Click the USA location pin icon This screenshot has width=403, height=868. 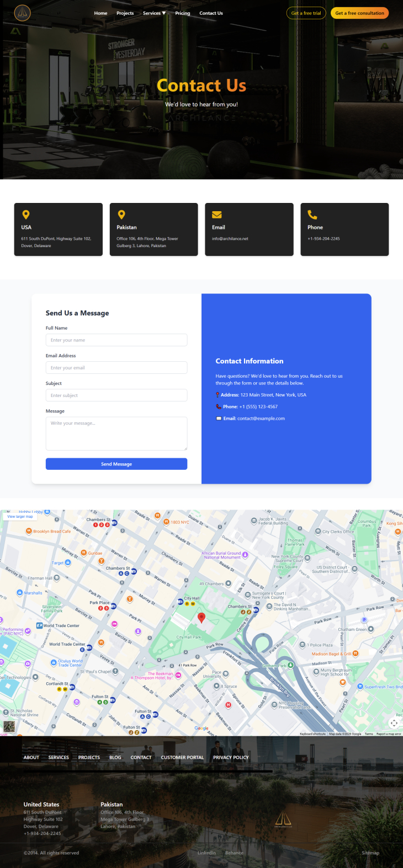coord(25,215)
